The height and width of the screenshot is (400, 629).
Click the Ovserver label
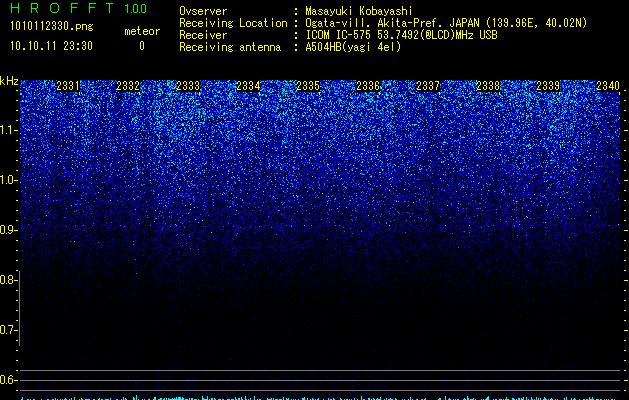[x=203, y=11]
